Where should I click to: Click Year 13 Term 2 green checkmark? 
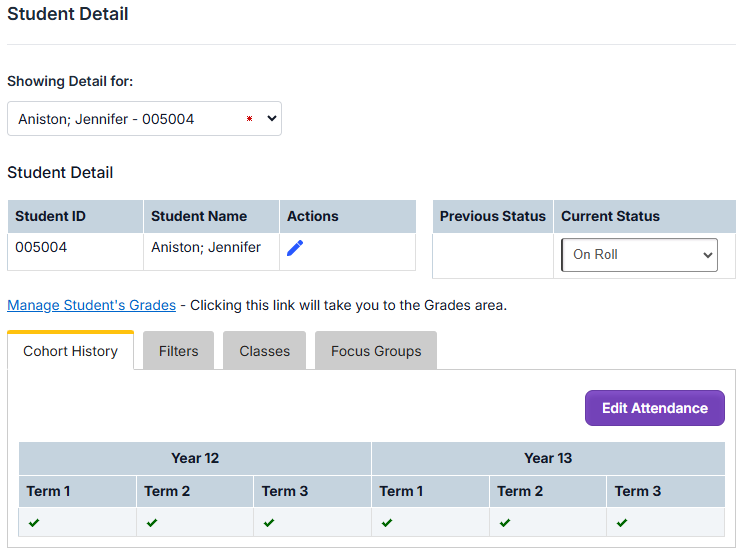505,522
